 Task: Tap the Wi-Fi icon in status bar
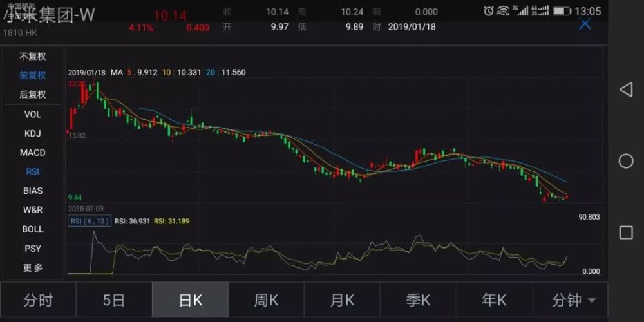[x=503, y=11]
